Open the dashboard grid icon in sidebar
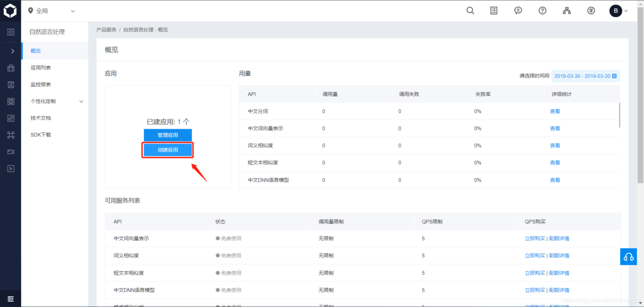The width and height of the screenshot is (644, 307). coord(10,32)
